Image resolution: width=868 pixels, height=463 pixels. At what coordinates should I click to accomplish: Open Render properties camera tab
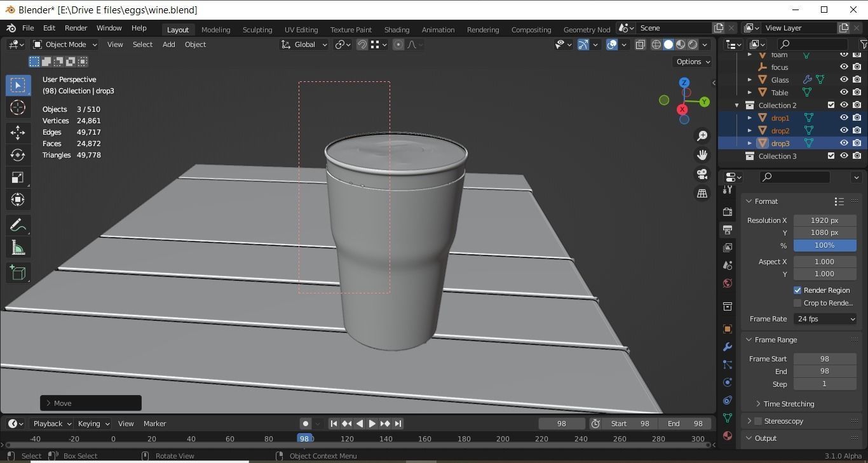728,211
